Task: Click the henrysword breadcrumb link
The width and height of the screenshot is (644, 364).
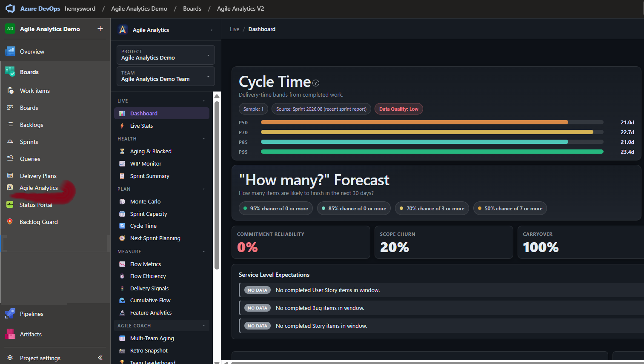Action: coord(80,9)
